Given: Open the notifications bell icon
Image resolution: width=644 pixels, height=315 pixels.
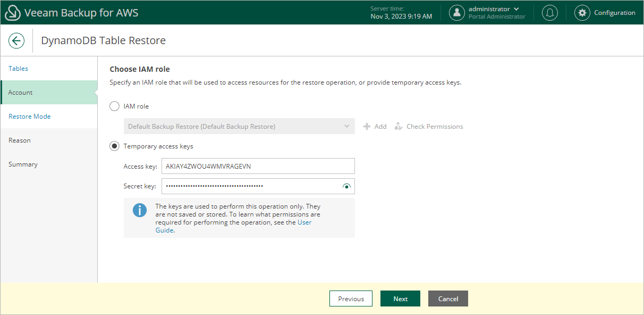Looking at the screenshot, I should click(550, 13).
